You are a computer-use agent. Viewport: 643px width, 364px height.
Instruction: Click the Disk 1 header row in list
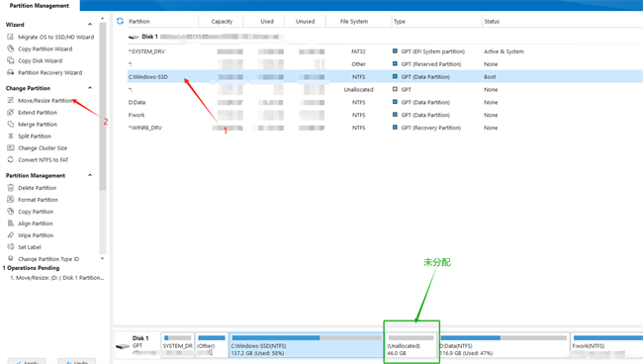385,37
